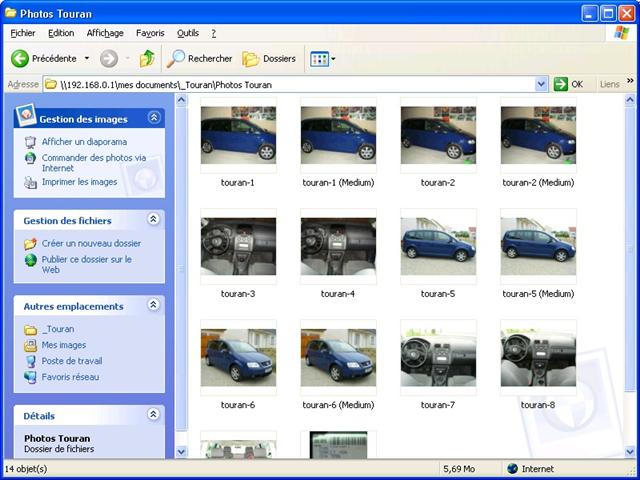This screenshot has width=640, height=480.
Task: Expand the Liens toolbar chevron
Action: 630,81
